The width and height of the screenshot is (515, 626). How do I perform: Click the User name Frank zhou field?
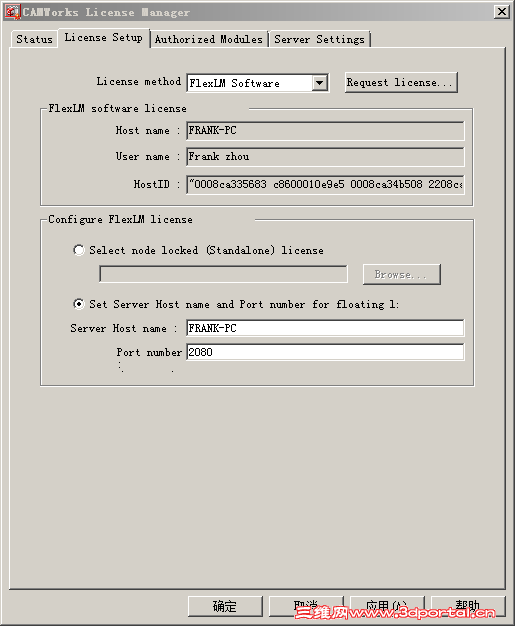click(x=325, y=156)
